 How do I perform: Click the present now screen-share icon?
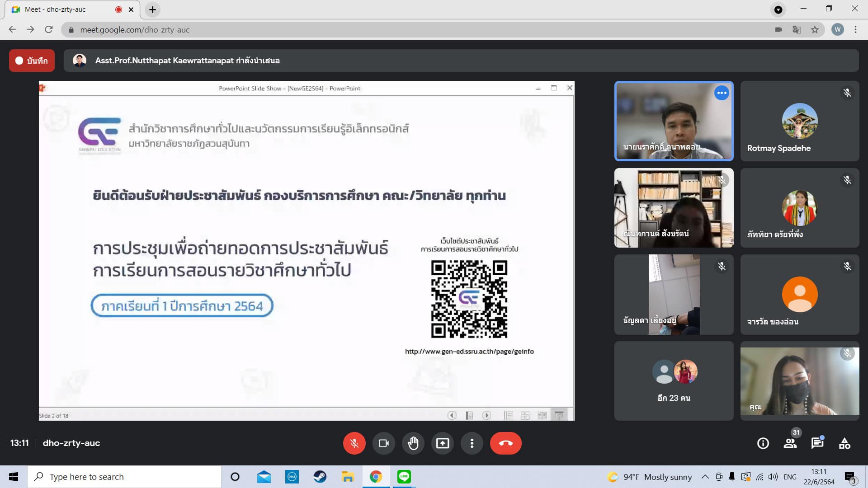tap(442, 443)
